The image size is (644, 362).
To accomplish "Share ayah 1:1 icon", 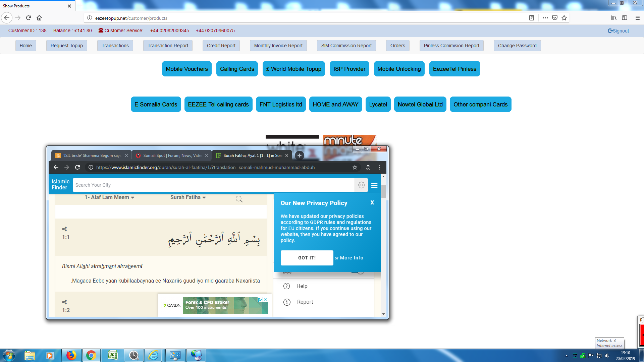I will (64, 229).
